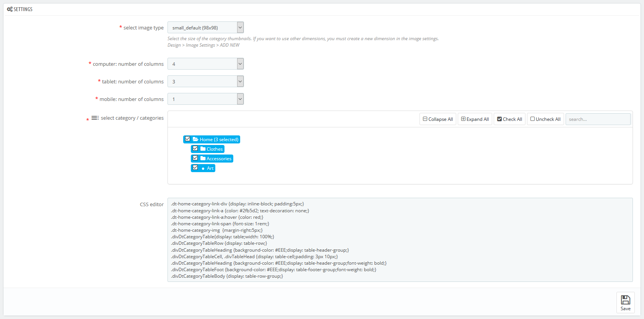Click inside the CSS editor textarea

click(400, 240)
